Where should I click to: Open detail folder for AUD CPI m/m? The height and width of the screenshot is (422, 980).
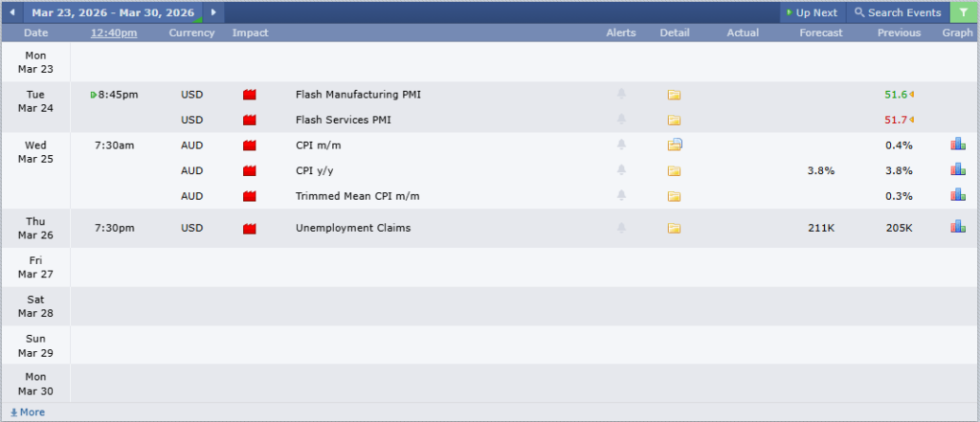click(x=674, y=145)
